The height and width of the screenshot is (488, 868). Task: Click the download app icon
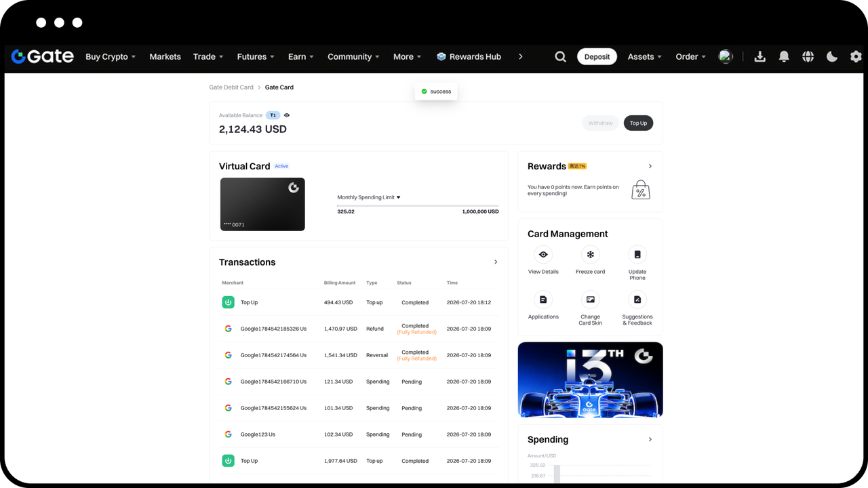pyautogui.click(x=760, y=57)
